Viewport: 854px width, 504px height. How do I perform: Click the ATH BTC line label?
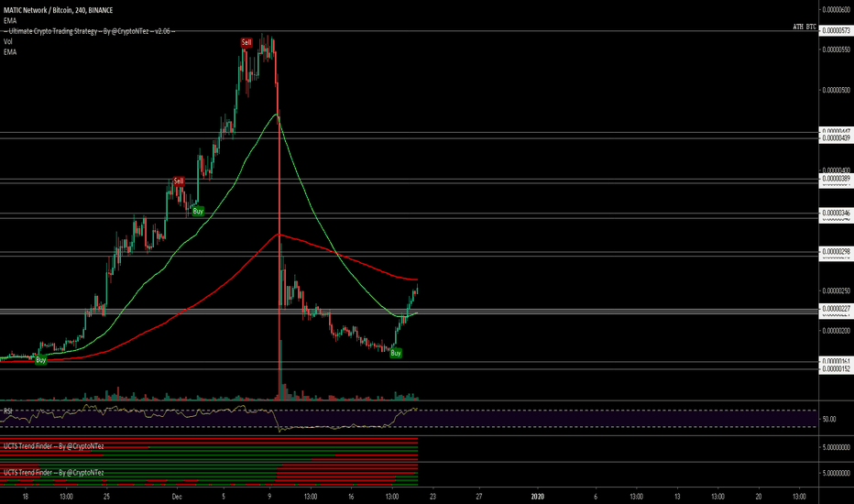(805, 27)
